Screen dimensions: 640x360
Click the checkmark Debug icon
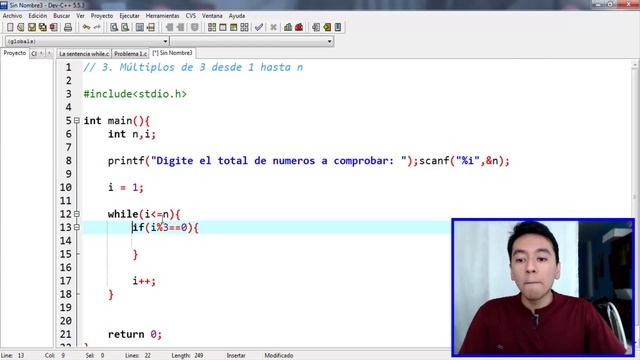click(259, 27)
